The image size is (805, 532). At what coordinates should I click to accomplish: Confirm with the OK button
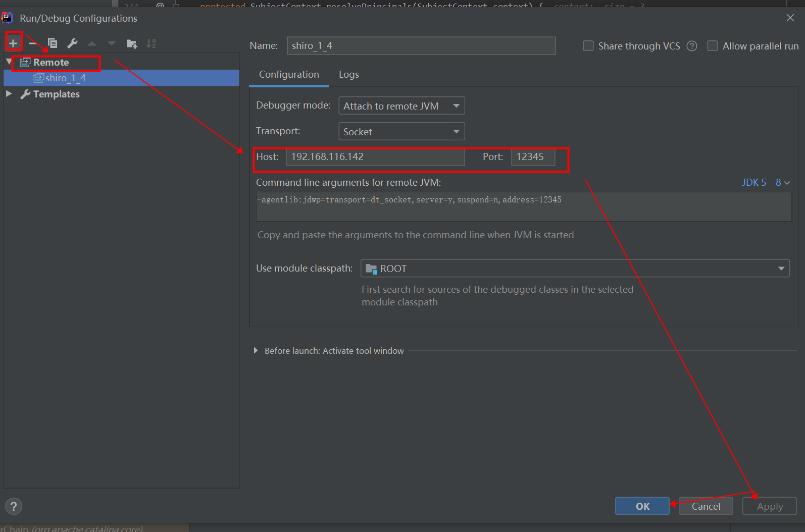(642, 506)
